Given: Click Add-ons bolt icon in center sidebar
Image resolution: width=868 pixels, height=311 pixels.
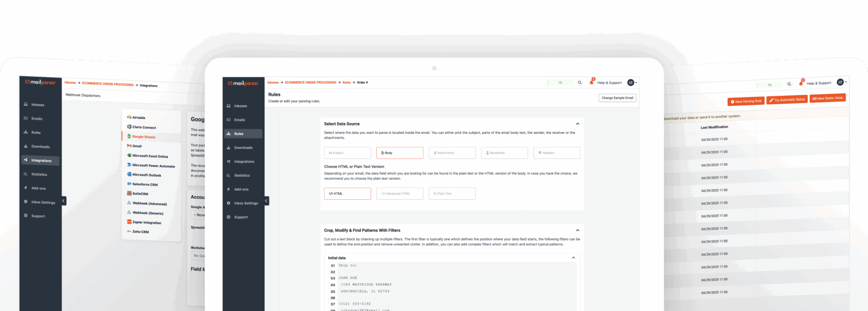Looking at the screenshot, I should [228, 189].
